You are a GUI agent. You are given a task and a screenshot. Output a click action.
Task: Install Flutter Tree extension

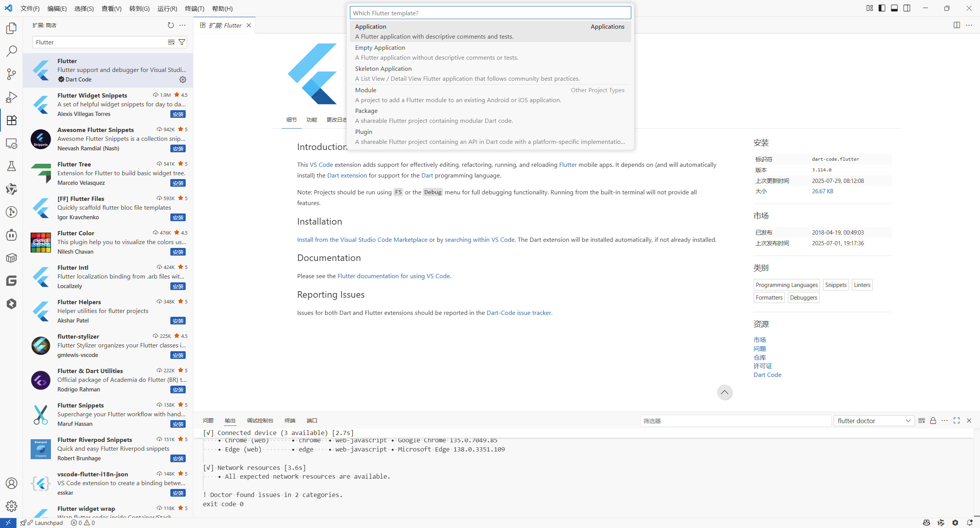pyautogui.click(x=178, y=183)
